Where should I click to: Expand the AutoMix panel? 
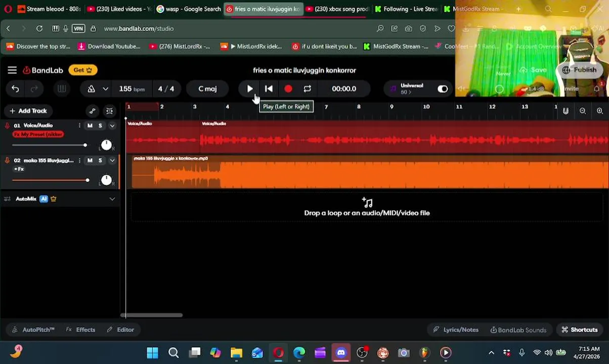[x=112, y=199]
